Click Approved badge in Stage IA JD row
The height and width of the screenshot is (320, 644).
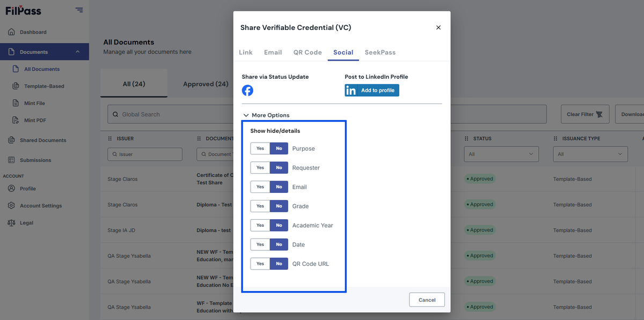coord(480,230)
